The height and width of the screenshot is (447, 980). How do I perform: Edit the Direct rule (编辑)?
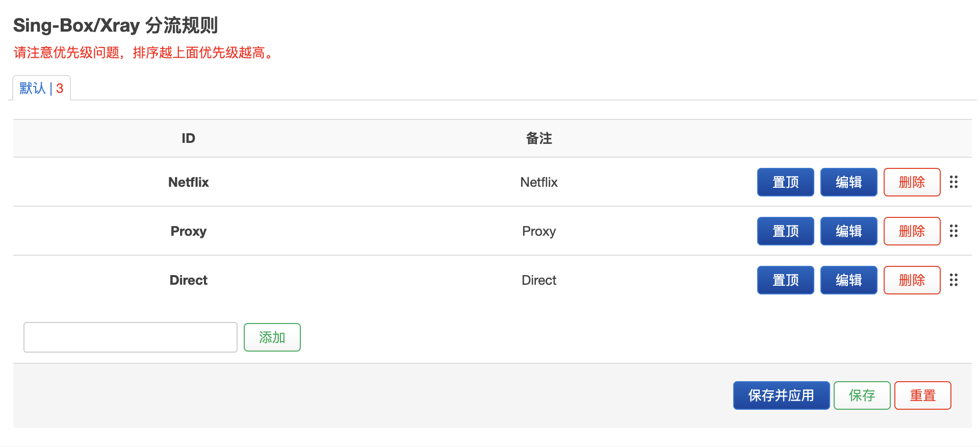point(848,280)
